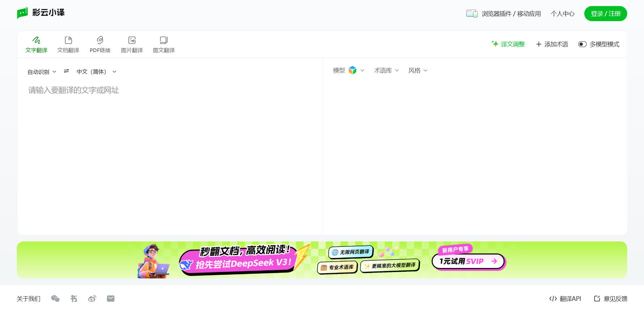Open the email contact icon in footer
The image size is (644, 312).
(111, 298)
